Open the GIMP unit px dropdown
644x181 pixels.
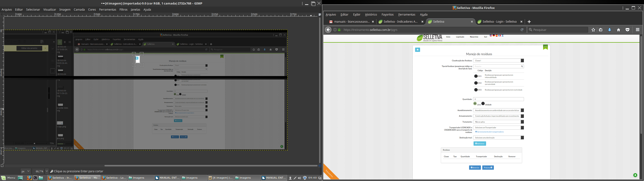[25, 172]
